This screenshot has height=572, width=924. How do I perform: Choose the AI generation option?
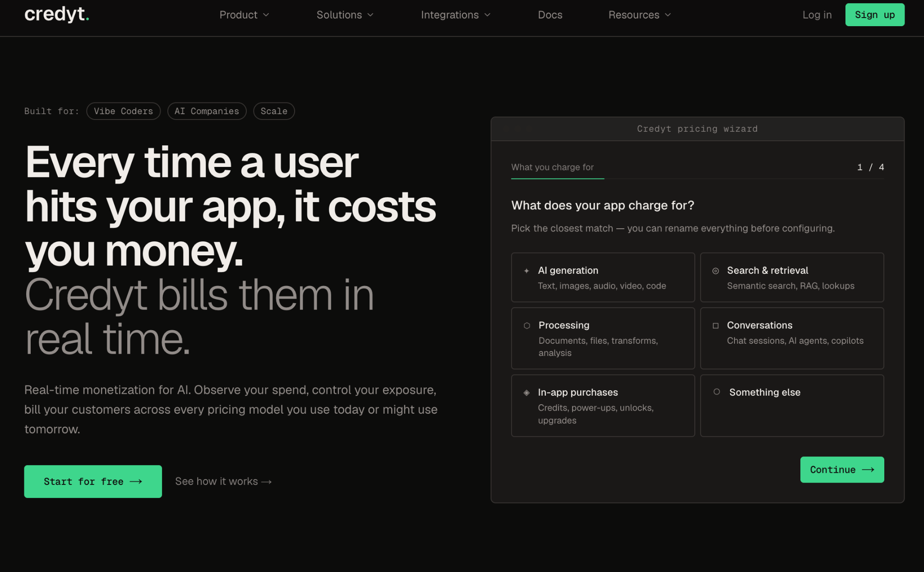tap(603, 277)
